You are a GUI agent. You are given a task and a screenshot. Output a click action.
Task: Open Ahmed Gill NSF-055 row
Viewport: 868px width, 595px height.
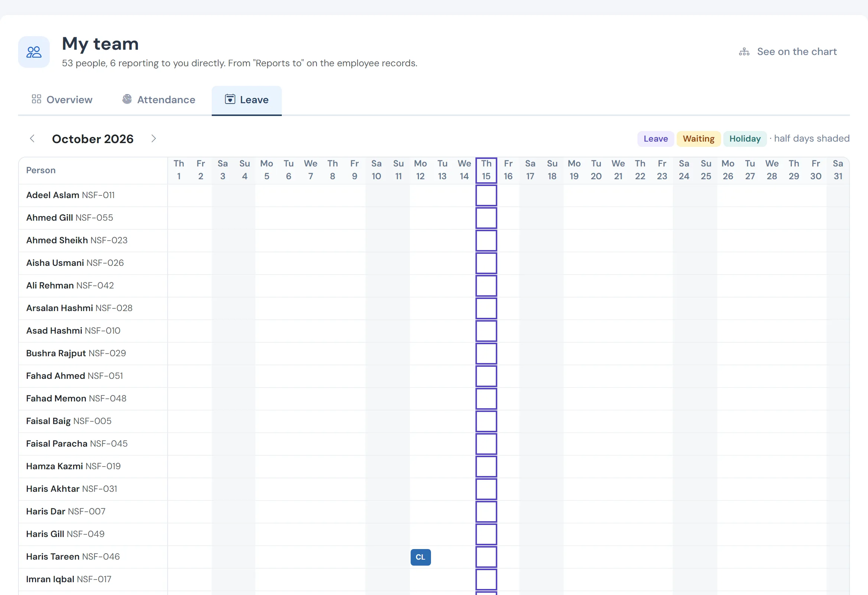point(434,218)
